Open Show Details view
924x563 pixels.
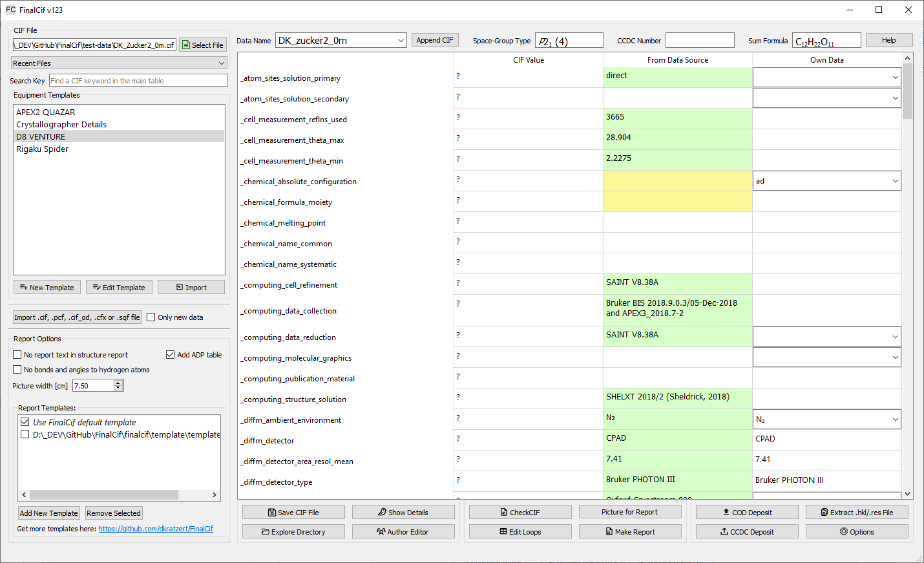(x=403, y=513)
